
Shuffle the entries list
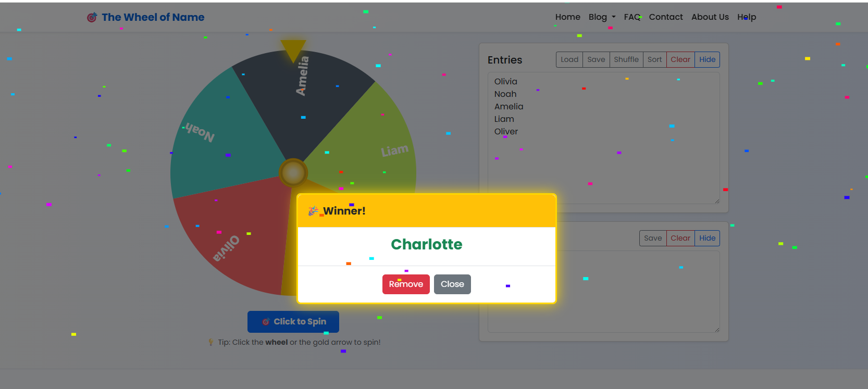tap(626, 59)
